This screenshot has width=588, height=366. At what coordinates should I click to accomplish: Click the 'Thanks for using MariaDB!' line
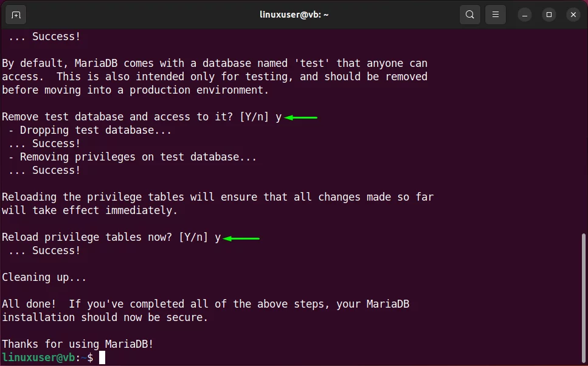pos(78,344)
